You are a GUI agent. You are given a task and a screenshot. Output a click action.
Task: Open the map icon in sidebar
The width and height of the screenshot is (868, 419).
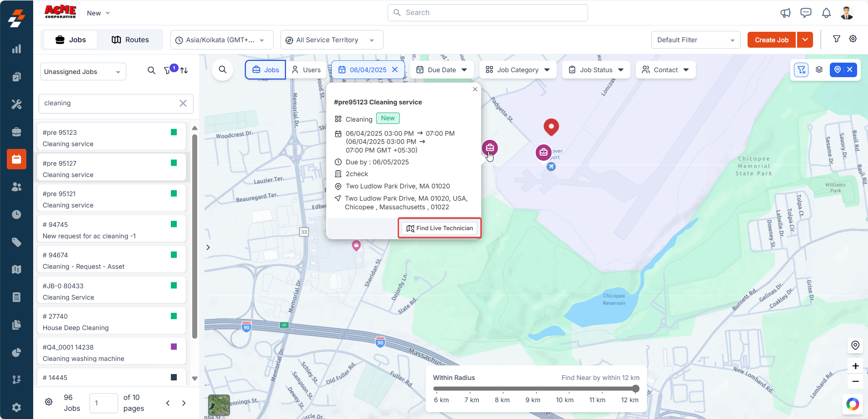[16, 270]
